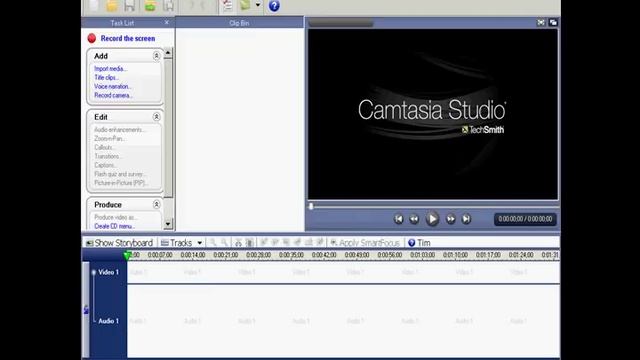Click the scissors cut selection icon

click(x=238, y=243)
